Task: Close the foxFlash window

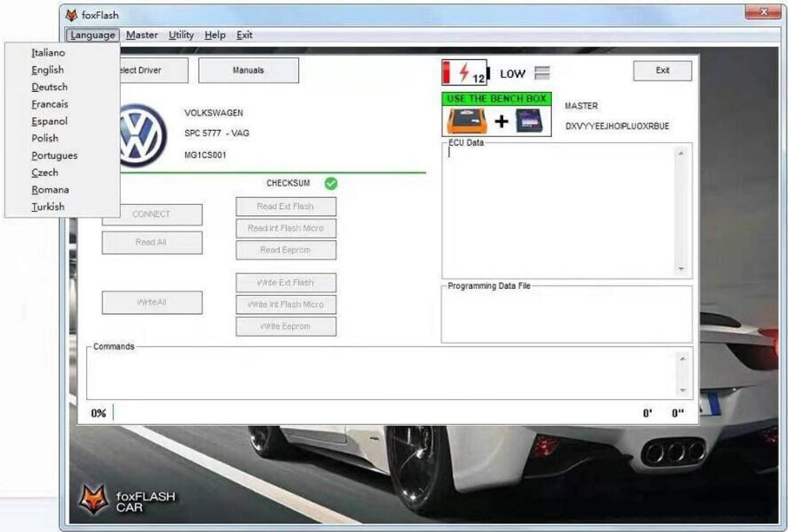Action: tap(763, 12)
